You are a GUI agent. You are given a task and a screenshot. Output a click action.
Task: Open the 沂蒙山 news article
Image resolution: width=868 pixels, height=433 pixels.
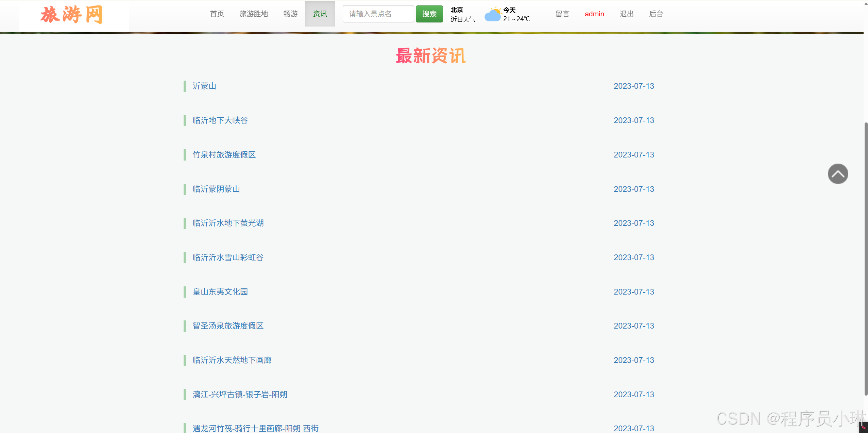(x=204, y=86)
